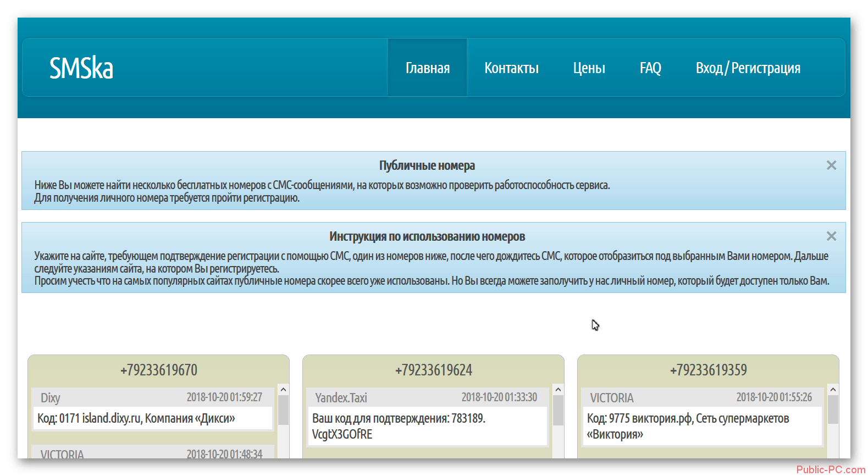This screenshot has height=476, width=868.
Task: Click scrollbar thumb in +79233619670 panel
Action: [x=283, y=410]
